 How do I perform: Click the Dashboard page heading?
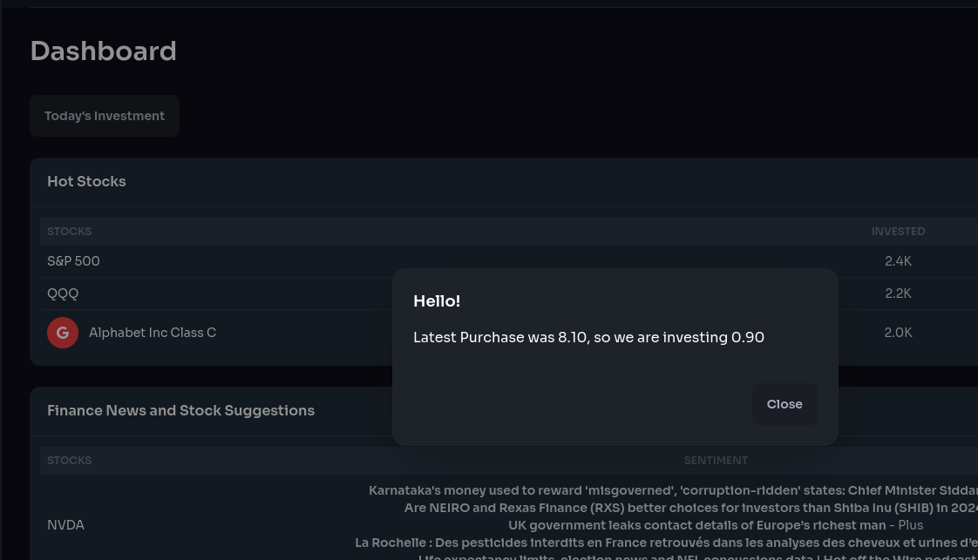[x=104, y=51]
